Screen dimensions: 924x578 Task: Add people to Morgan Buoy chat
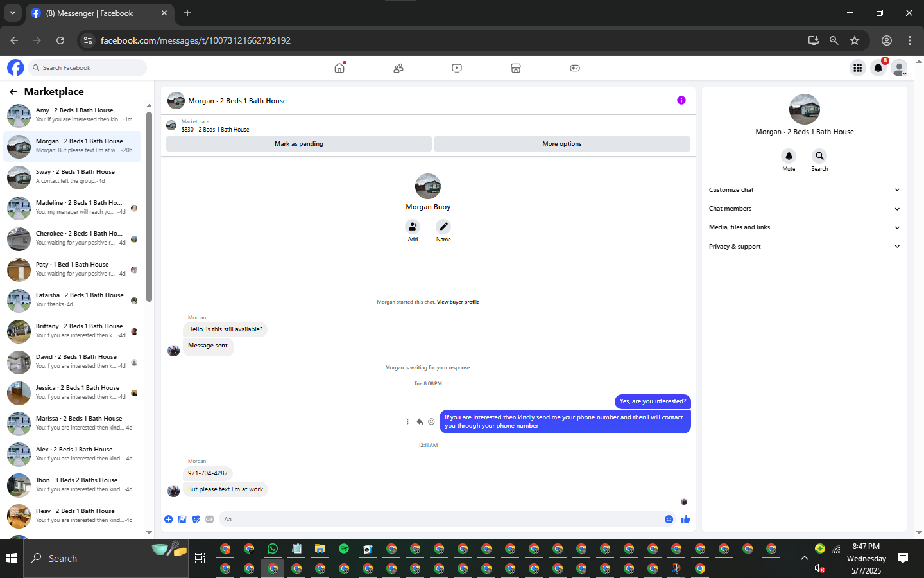413,227
